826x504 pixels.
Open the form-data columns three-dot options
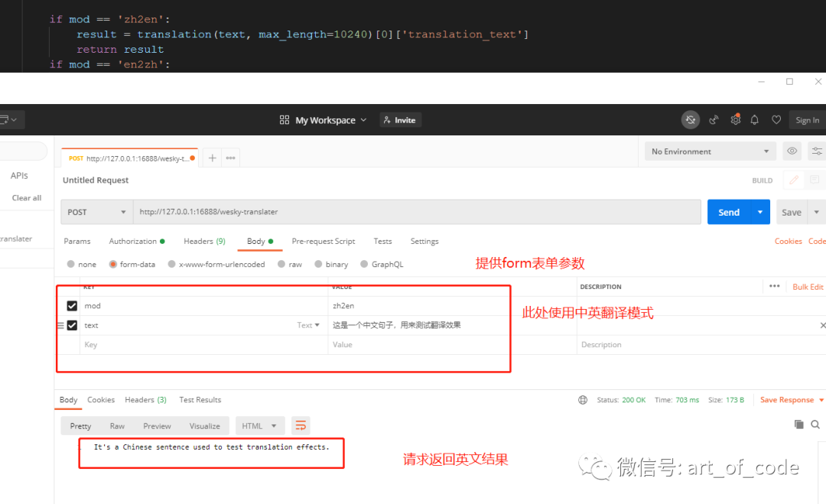tap(774, 286)
